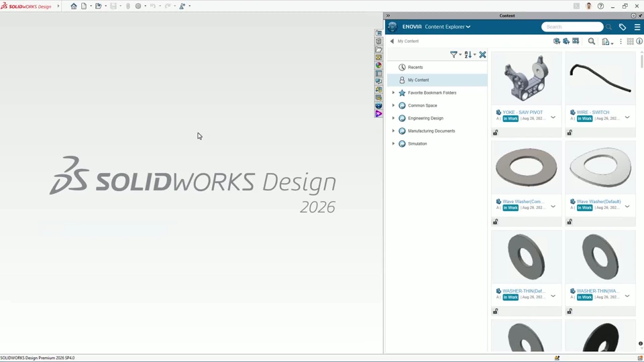The width and height of the screenshot is (644, 362).
Task: Launch the AI assistant icon in the toolbar
Action: click(x=182, y=6)
